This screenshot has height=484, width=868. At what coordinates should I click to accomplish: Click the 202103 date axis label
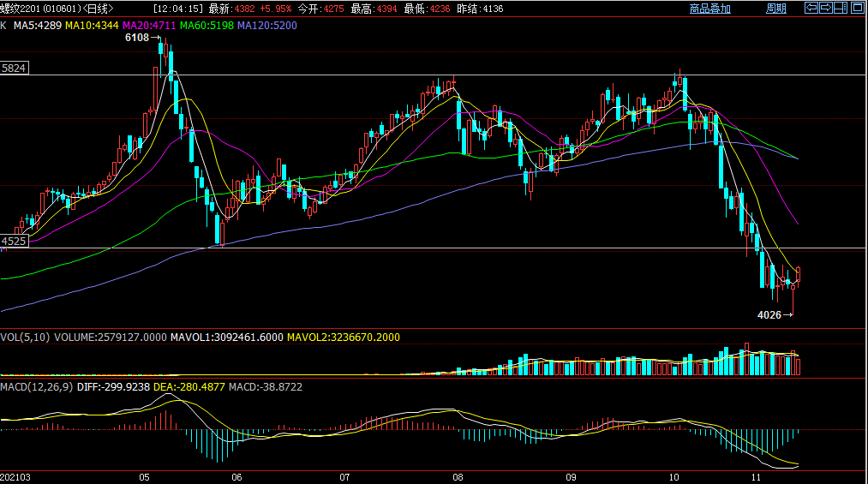click(15, 477)
